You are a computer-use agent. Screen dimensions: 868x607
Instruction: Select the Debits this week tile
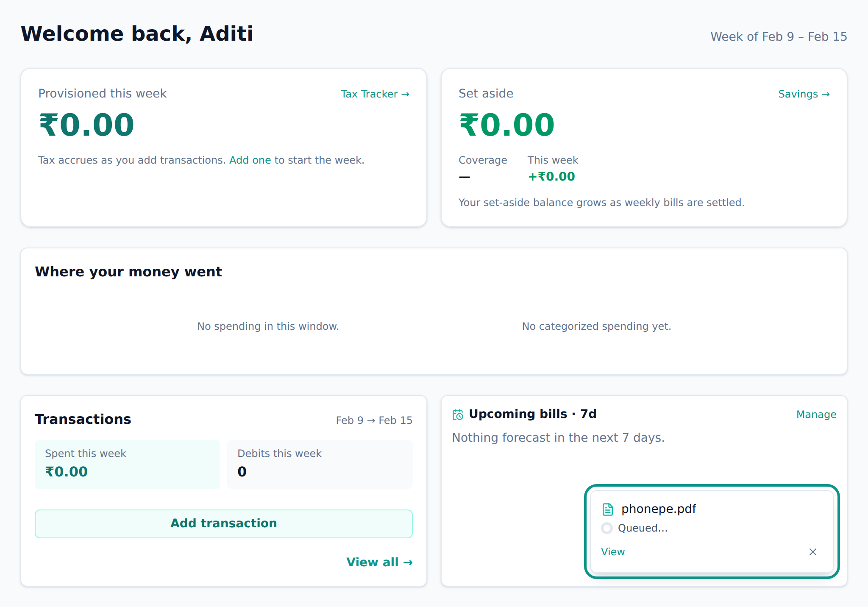click(320, 464)
